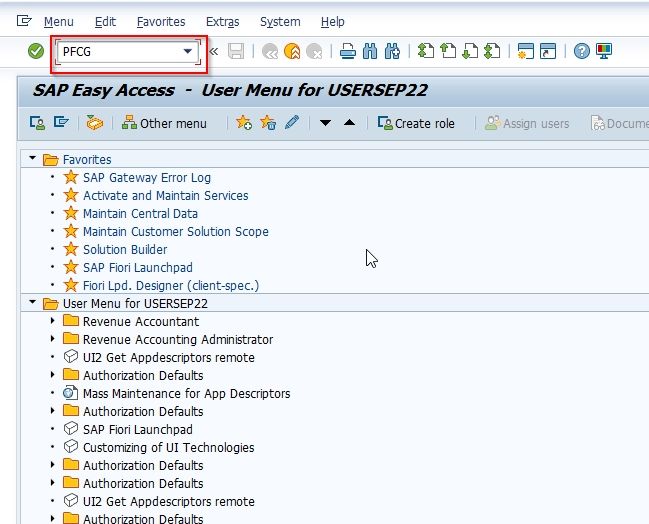Select Maintain Central Data favorite

click(140, 214)
